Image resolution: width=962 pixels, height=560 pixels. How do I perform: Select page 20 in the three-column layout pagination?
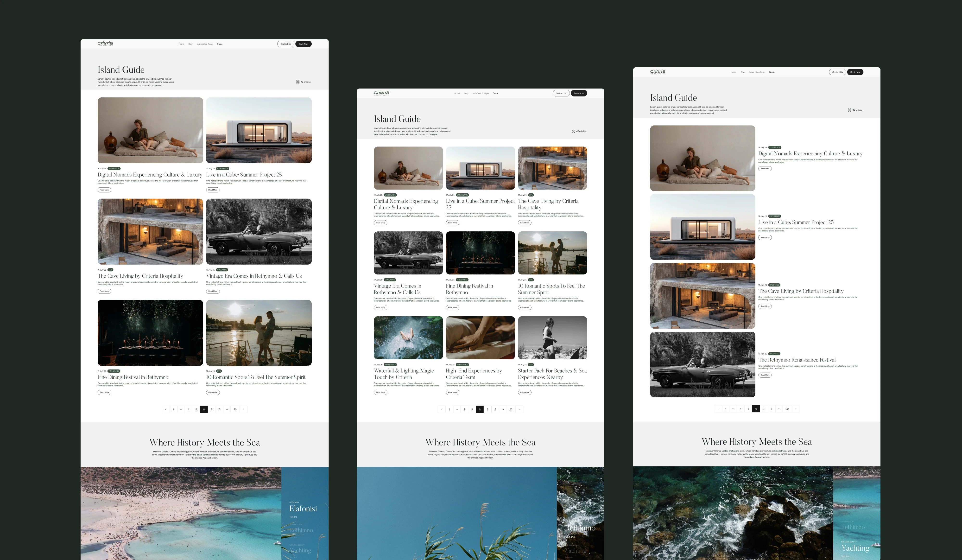[511, 409]
